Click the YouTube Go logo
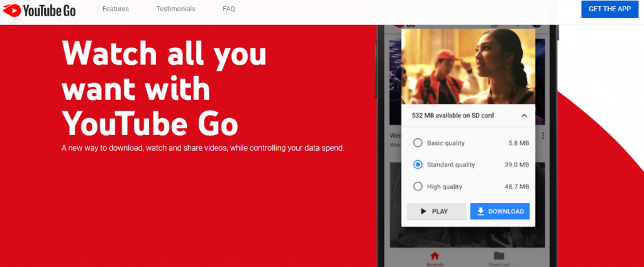Viewport: 644px width, 267px height. [x=40, y=10]
